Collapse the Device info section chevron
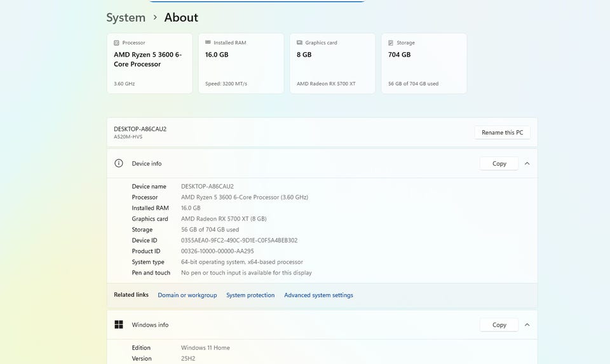 coord(527,163)
